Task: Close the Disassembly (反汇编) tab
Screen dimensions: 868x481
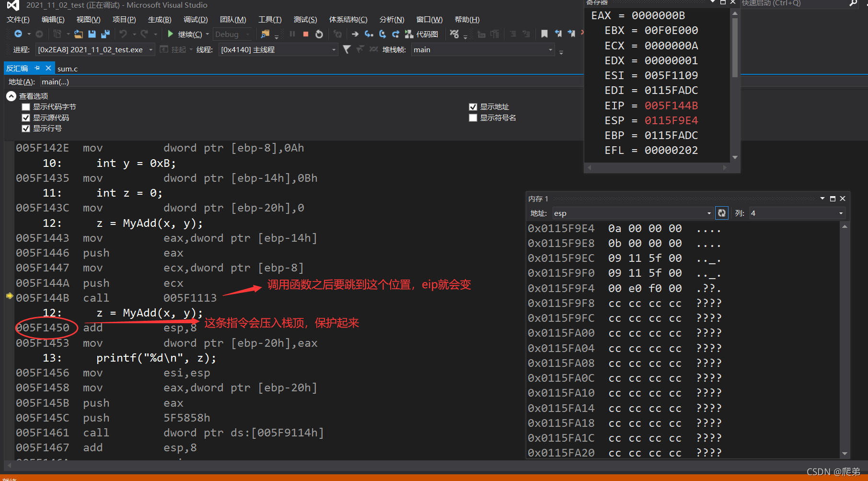Action: (x=48, y=68)
